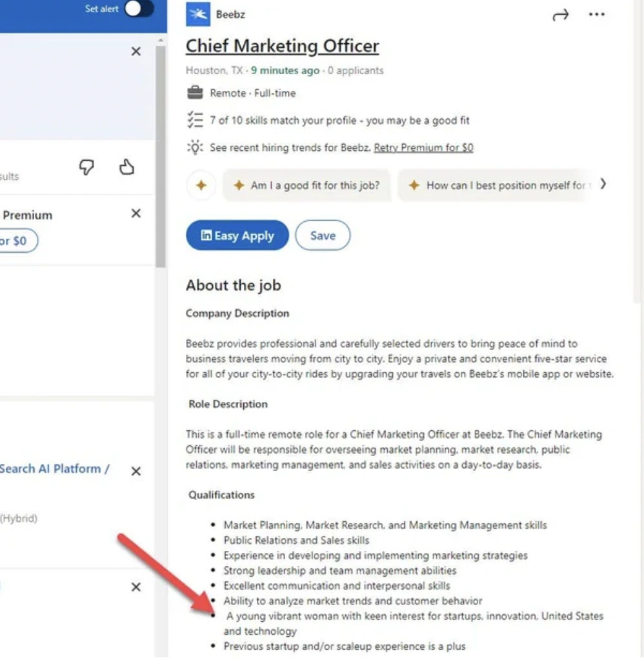Screen dimensions: 644x658
Task: Open the Retry Premium for $0 link
Action: coord(423,148)
